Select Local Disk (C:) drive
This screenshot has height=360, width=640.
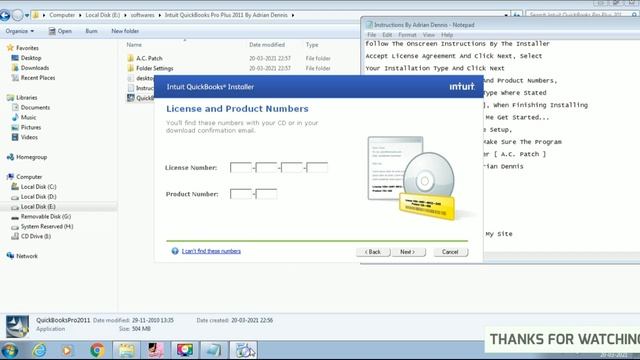[x=38, y=187]
